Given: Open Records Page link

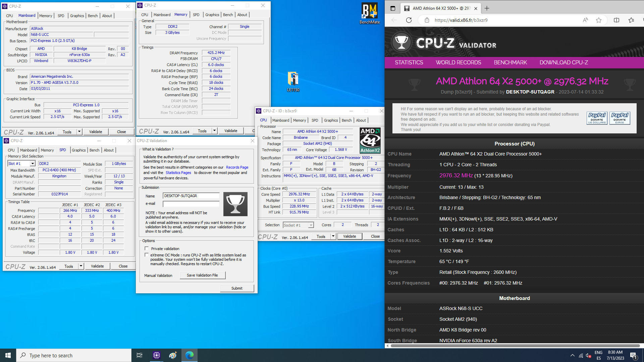Looking at the screenshot, I should pos(237,168).
